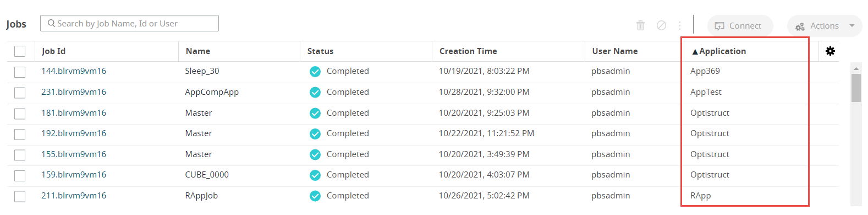The width and height of the screenshot is (868, 215).
Task: Click the vertical scrollbar thumb
Action: (856, 88)
